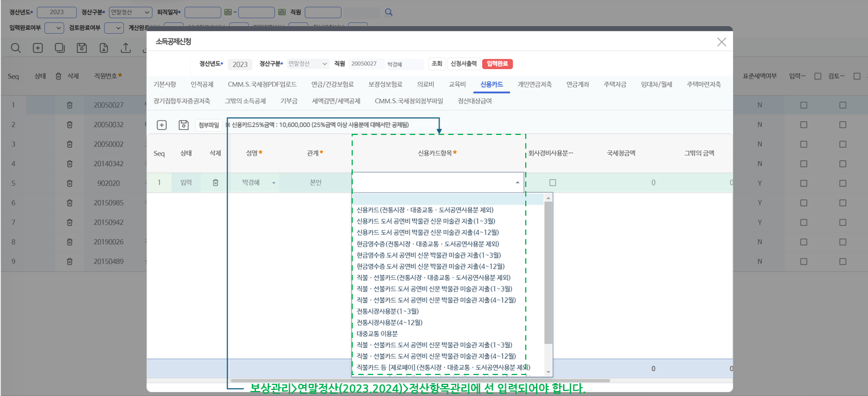Image resolution: width=868 pixels, height=396 pixels.
Task: Expand the 성명 박경혜 dropdown arrow
Action: [274, 183]
